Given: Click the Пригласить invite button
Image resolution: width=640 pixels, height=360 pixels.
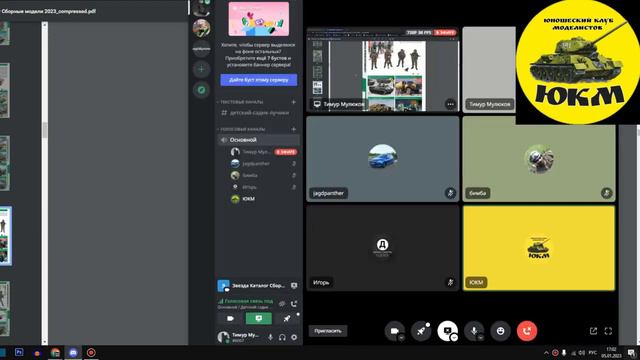Looking at the screenshot, I should pos(328,331).
